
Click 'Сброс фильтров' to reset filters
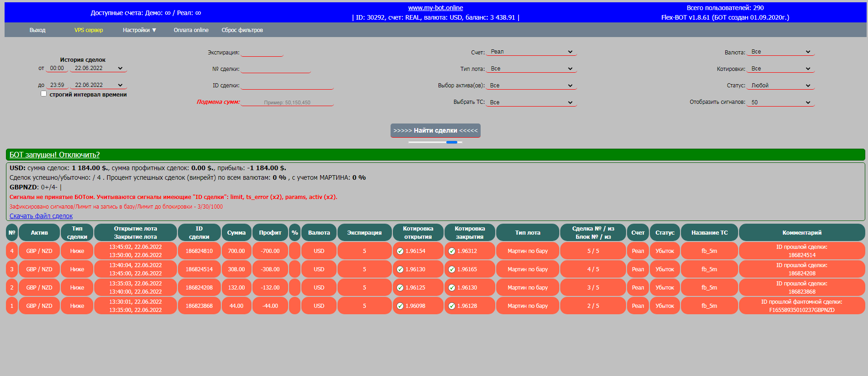click(242, 30)
